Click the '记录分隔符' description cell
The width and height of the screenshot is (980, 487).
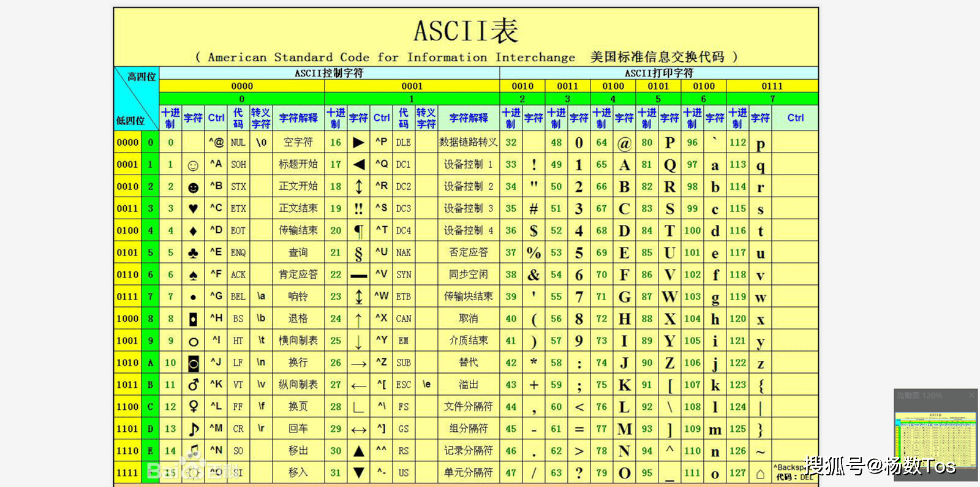pos(469,451)
